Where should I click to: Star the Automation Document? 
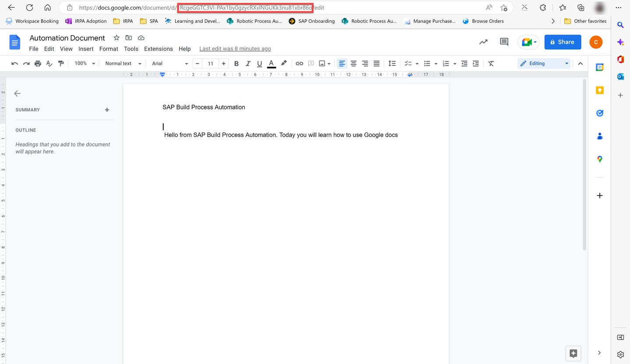(x=116, y=38)
